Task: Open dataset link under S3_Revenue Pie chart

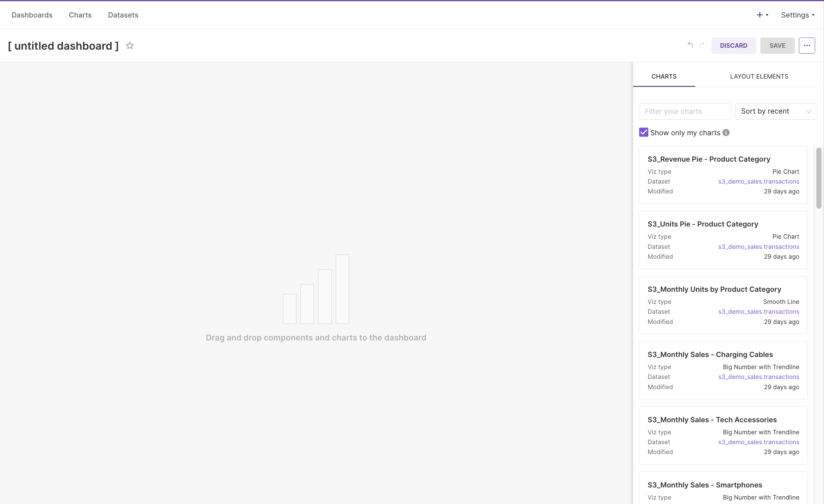Action: tap(758, 181)
